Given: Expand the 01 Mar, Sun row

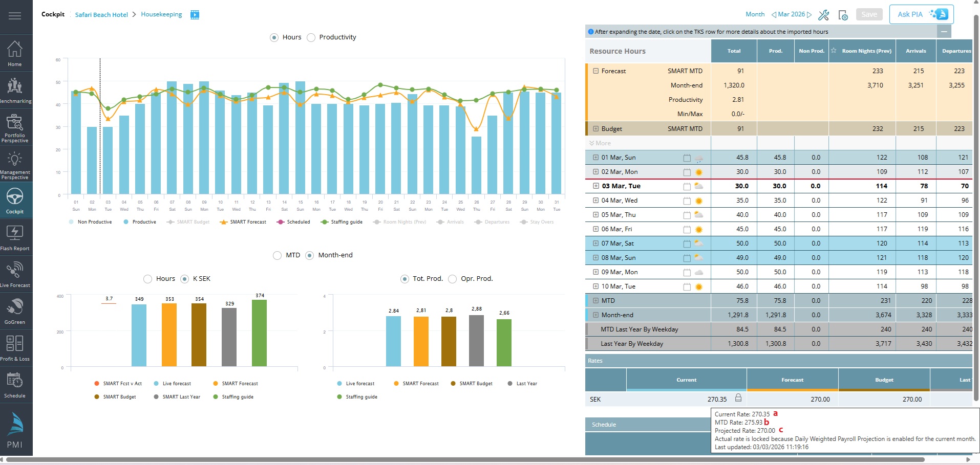Looking at the screenshot, I should coord(595,158).
